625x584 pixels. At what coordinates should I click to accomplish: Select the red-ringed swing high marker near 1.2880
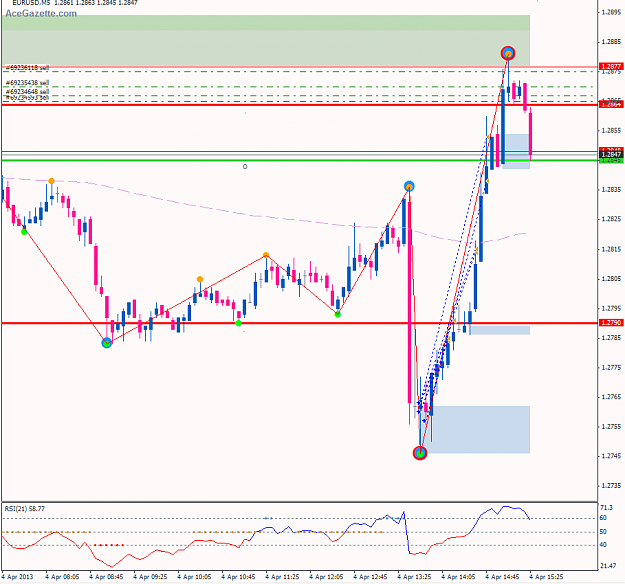508,53
